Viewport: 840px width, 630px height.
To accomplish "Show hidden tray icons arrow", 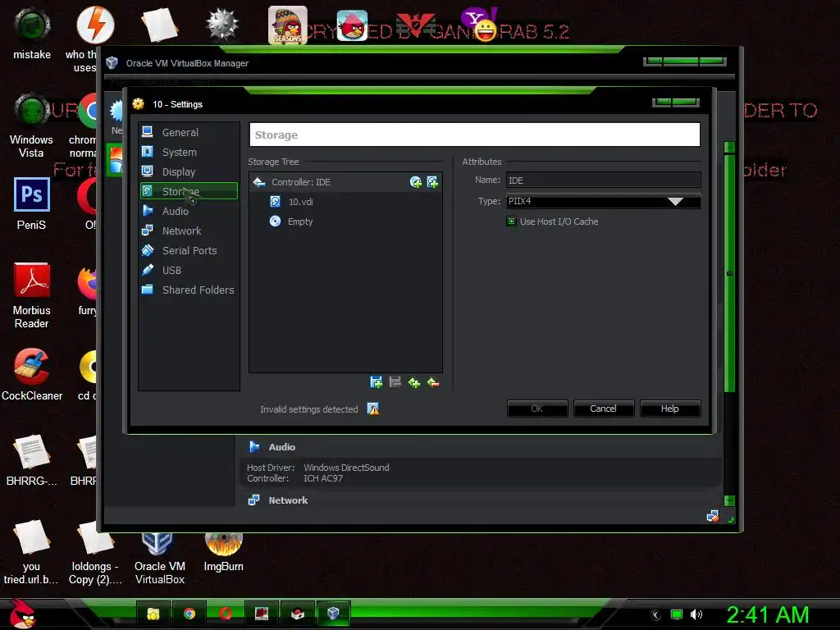I will pos(655,615).
